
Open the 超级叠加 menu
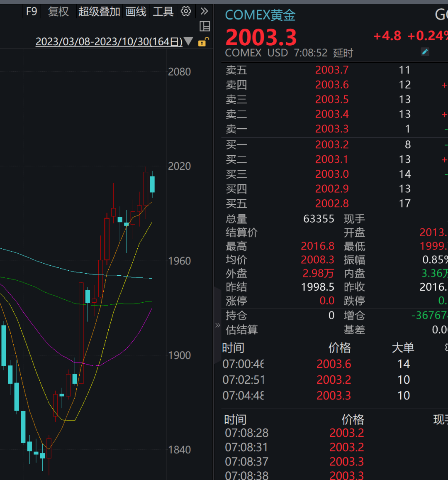pyautogui.click(x=99, y=12)
